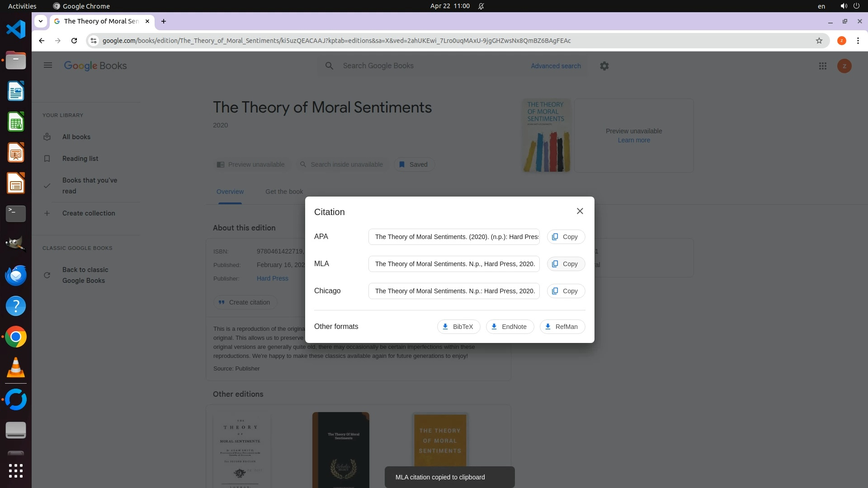The height and width of the screenshot is (488, 868).
Task: Open the Google apps grid
Action: (x=822, y=66)
